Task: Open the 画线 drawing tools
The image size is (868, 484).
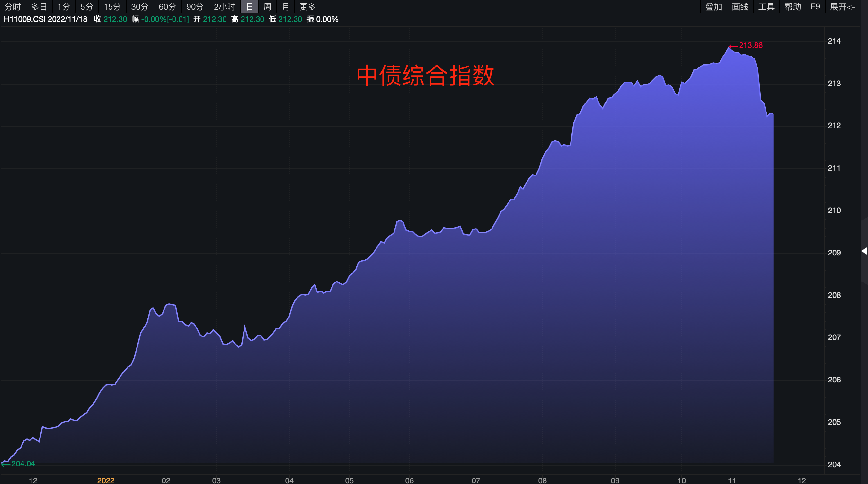Action: 740,6
